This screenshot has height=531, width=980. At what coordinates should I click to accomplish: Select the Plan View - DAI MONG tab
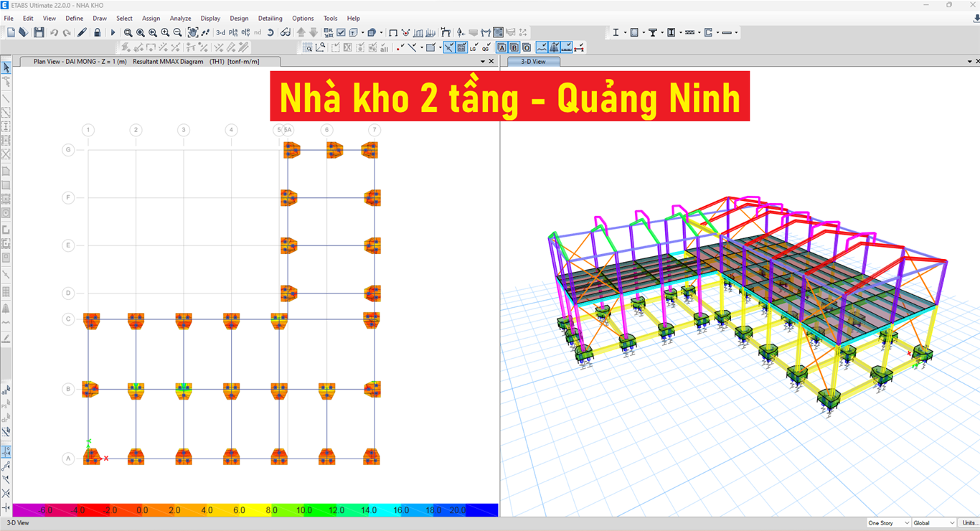(151, 62)
